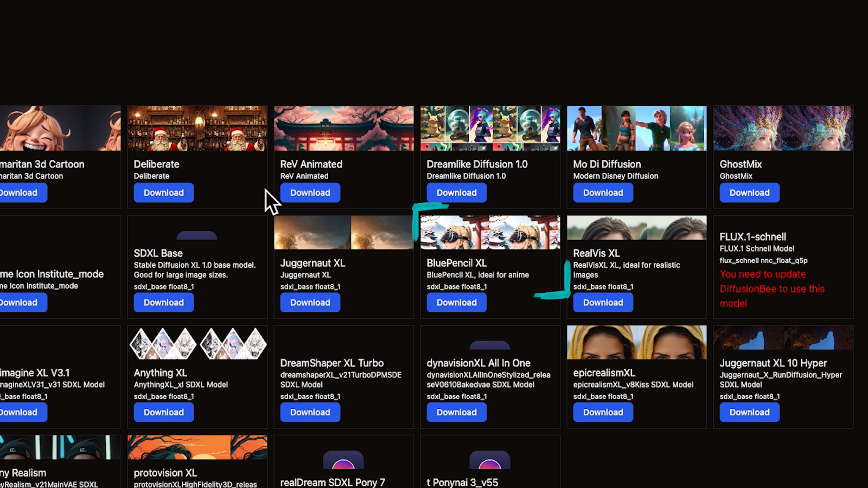The width and height of the screenshot is (868, 488).
Task: Select realDream SDXL Pony 7 title
Action: click(333, 483)
